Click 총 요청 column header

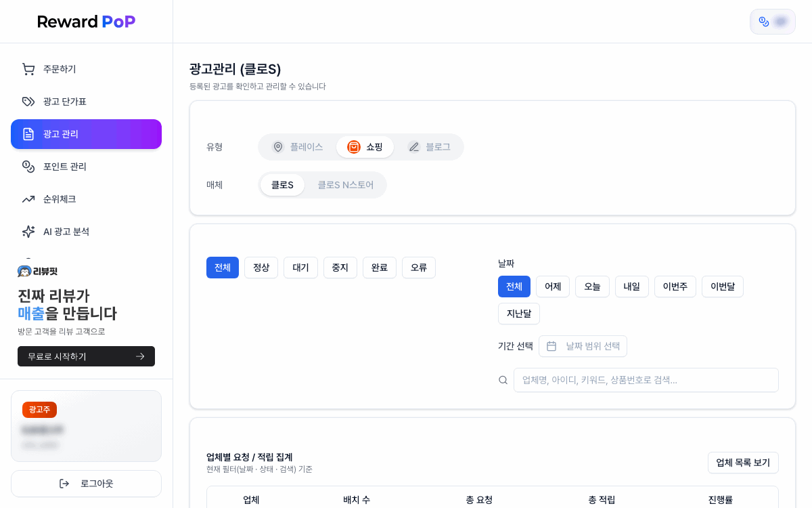[479, 500]
